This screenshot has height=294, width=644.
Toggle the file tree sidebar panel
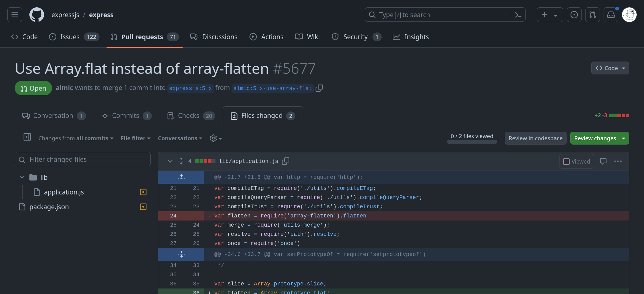(x=27, y=137)
